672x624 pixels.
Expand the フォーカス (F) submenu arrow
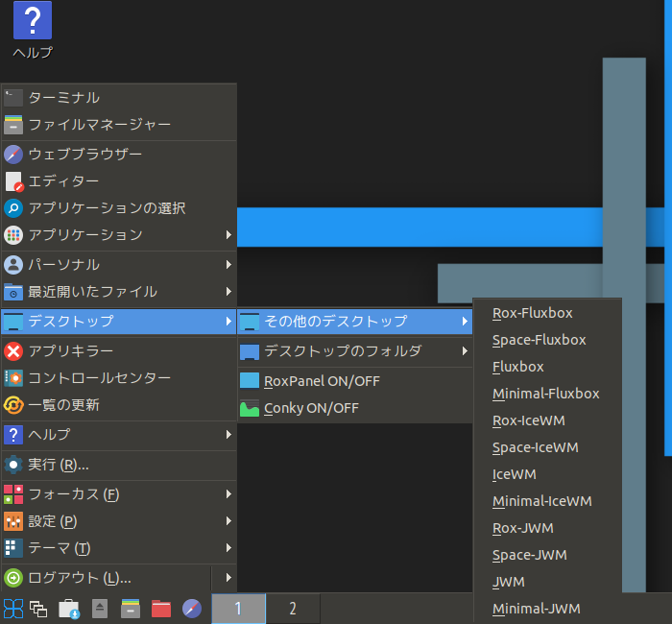point(228,494)
